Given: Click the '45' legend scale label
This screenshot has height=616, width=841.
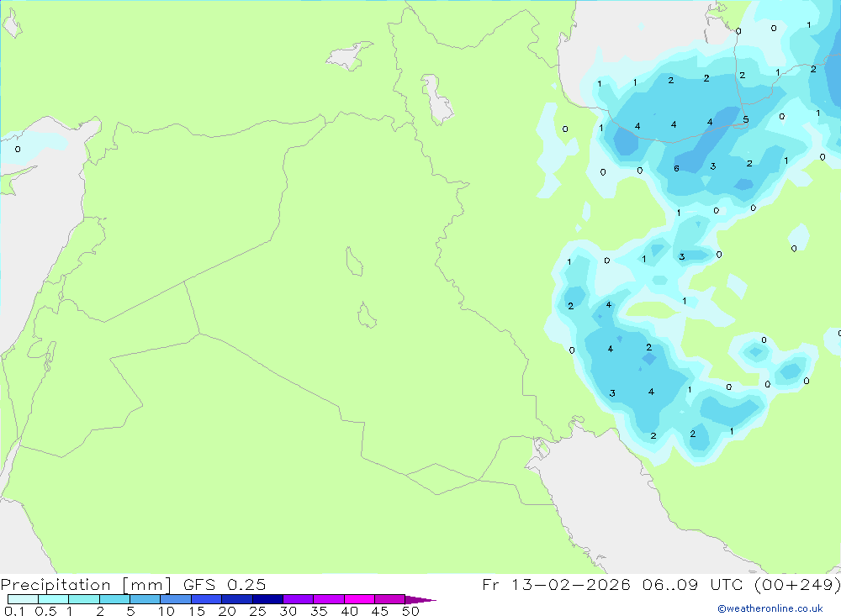Looking at the screenshot, I should (380, 611).
